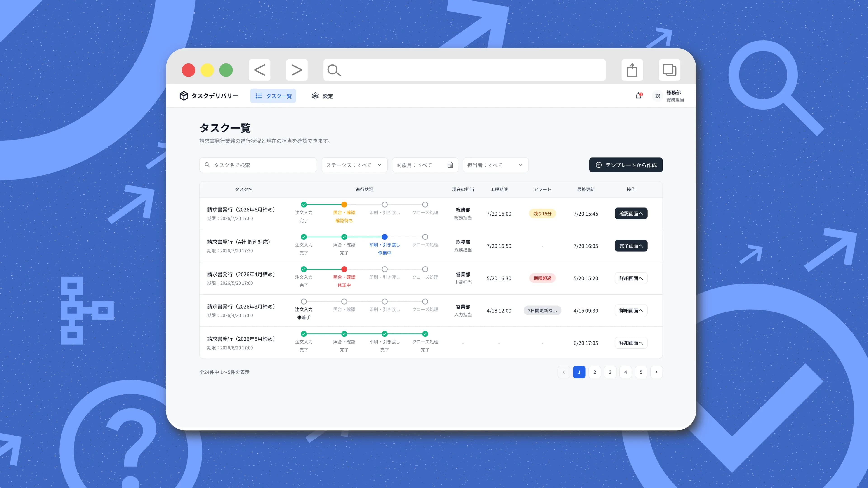Screen dimensions: 868x488
Task: Go to page 2
Action: click(x=594, y=372)
